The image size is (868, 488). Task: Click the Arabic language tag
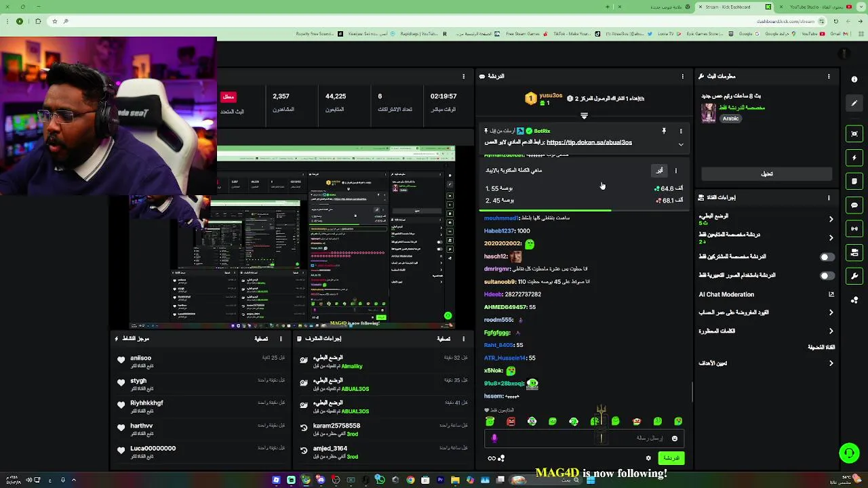(730, 119)
